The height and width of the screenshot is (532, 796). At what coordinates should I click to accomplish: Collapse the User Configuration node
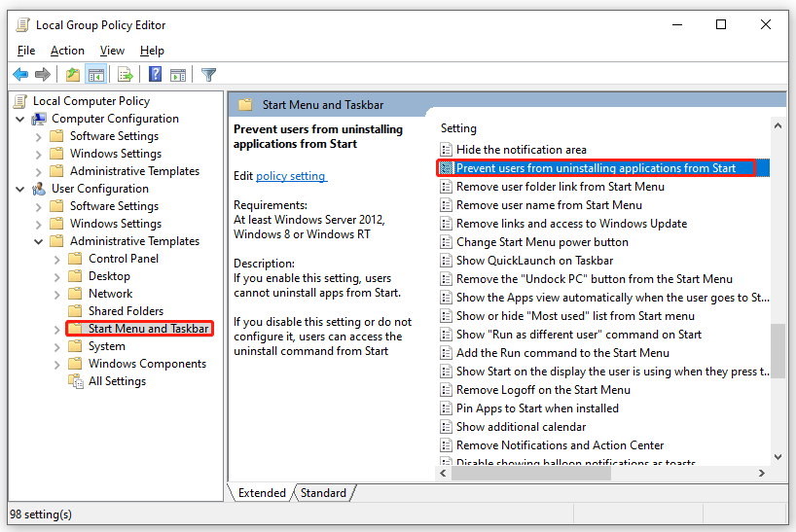[19, 190]
